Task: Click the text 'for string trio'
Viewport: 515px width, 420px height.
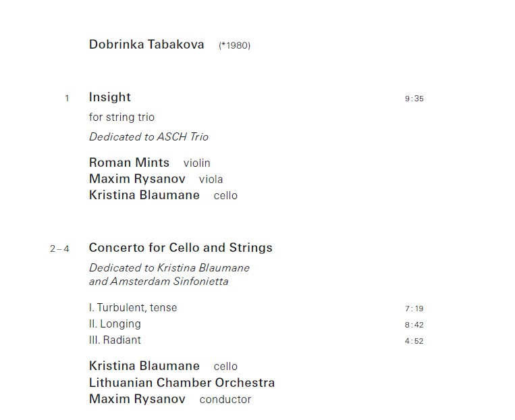Action: point(121,117)
